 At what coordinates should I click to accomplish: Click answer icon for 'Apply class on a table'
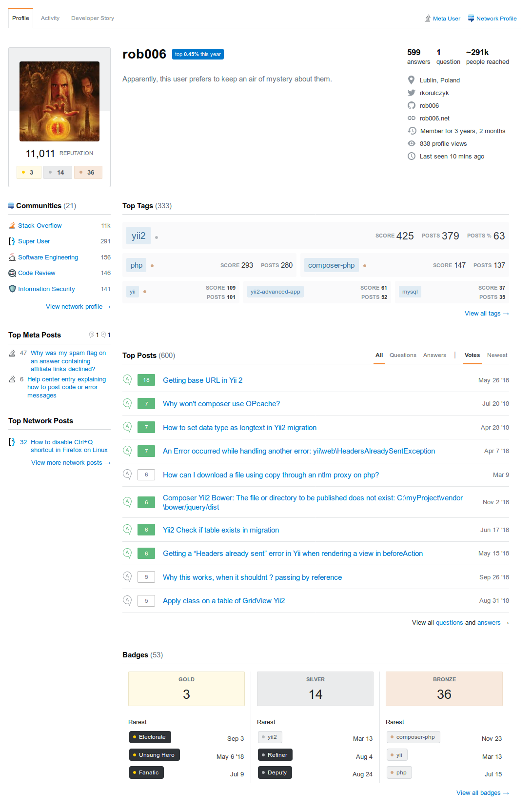pyautogui.click(x=127, y=600)
